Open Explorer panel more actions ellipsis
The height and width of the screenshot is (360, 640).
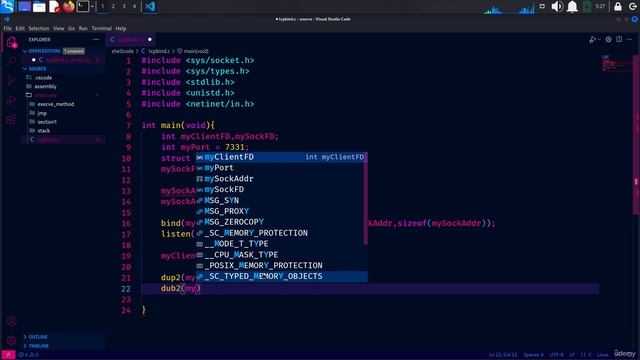click(x=96, y=40)
